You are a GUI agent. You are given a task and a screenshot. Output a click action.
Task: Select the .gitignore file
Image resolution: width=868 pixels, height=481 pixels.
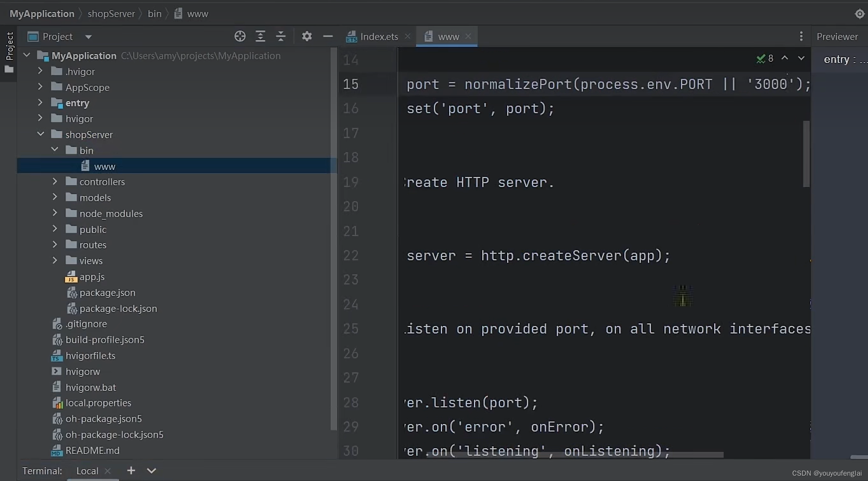click(x=86, y=324)
